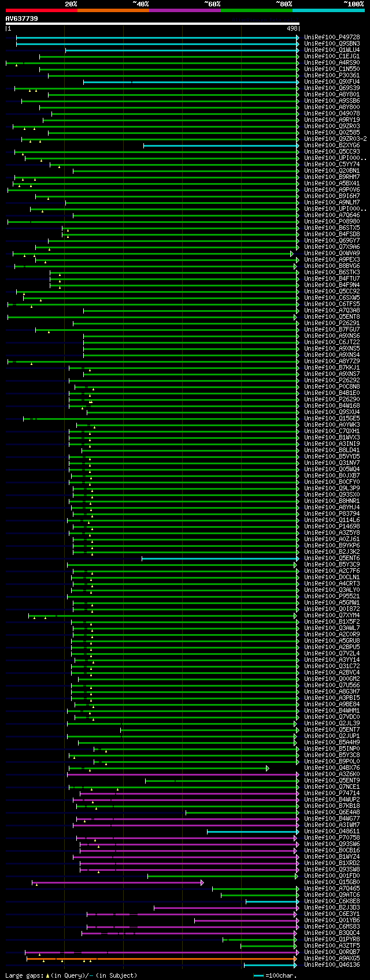Screen dimensions: 370x980
Task: Click the 498 end-position label
Action: pyautogui.click(x=292, y=28)
